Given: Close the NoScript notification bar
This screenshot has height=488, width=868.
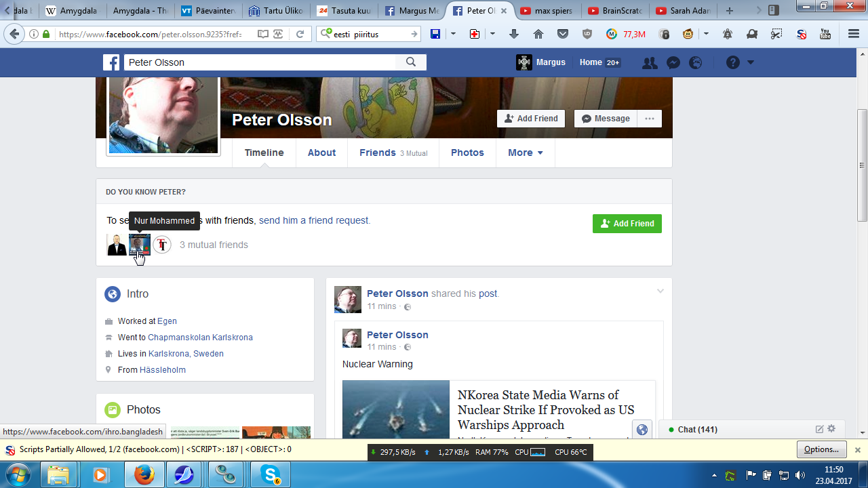Looking at the screenshot, I should (858, 450).
